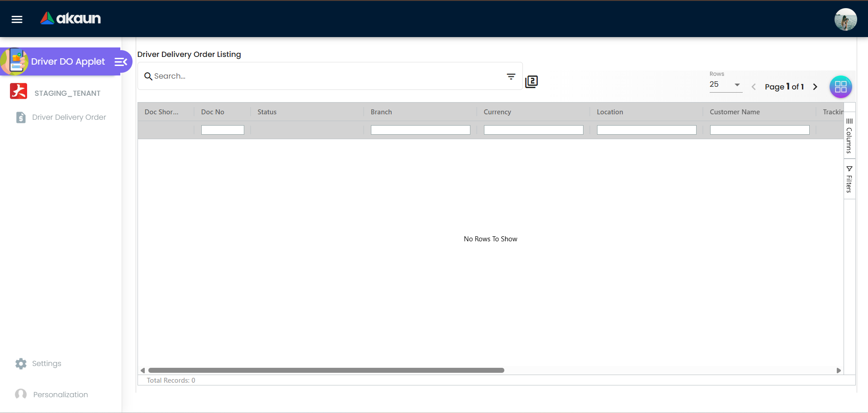Open the Columns panel on the right edge
The image size is (868, 413).
coord(849,135)
